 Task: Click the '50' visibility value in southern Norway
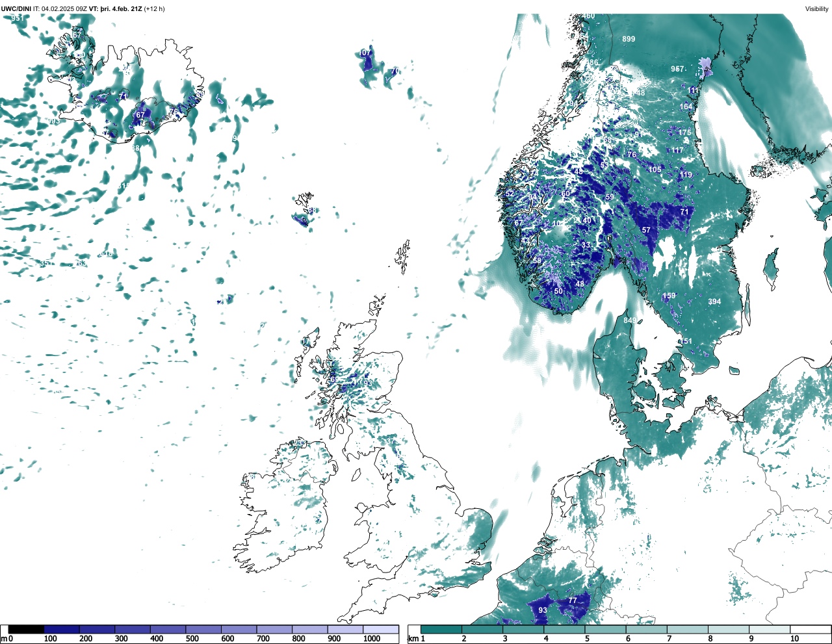(558, 291)
